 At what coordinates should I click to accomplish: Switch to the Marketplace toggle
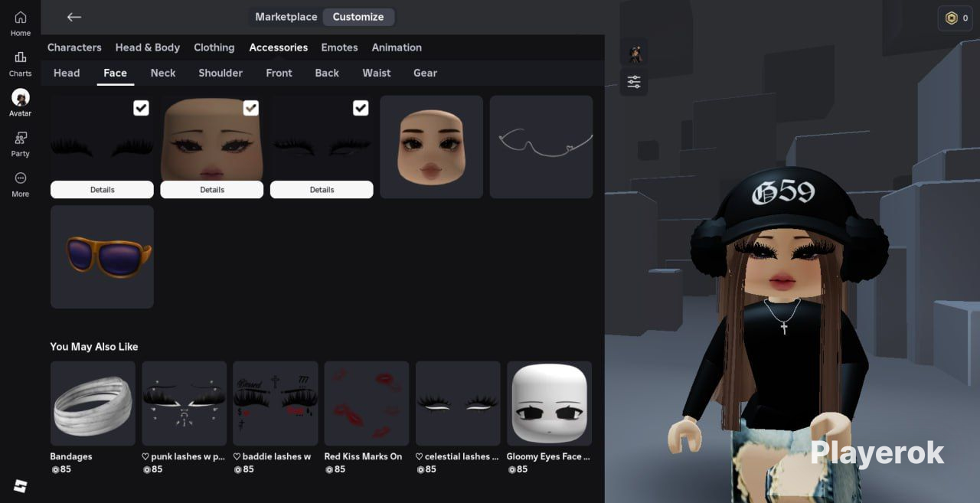pyautogui.click(x=286, y=17)
